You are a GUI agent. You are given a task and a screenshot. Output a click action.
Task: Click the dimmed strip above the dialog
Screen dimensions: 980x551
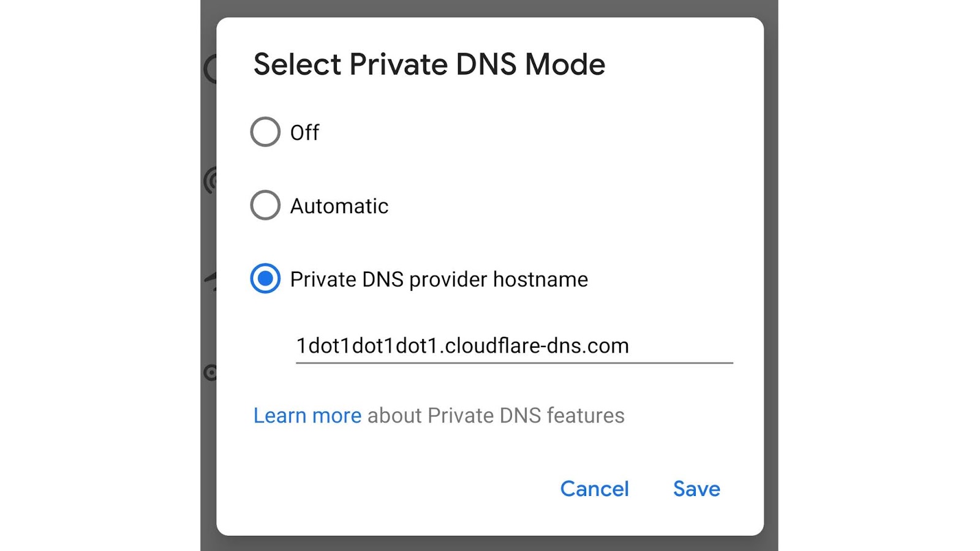click(490, 8)
